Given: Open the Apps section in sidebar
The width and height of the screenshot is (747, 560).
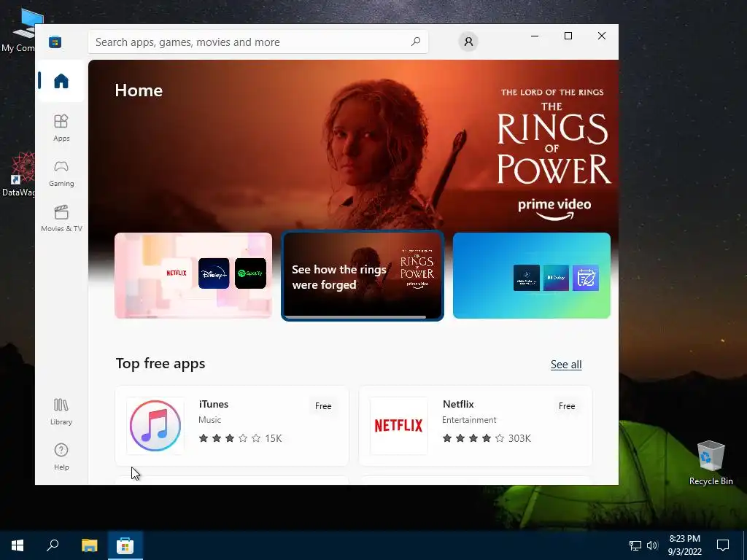Looking at the screenshot, I should coord(61,128).
